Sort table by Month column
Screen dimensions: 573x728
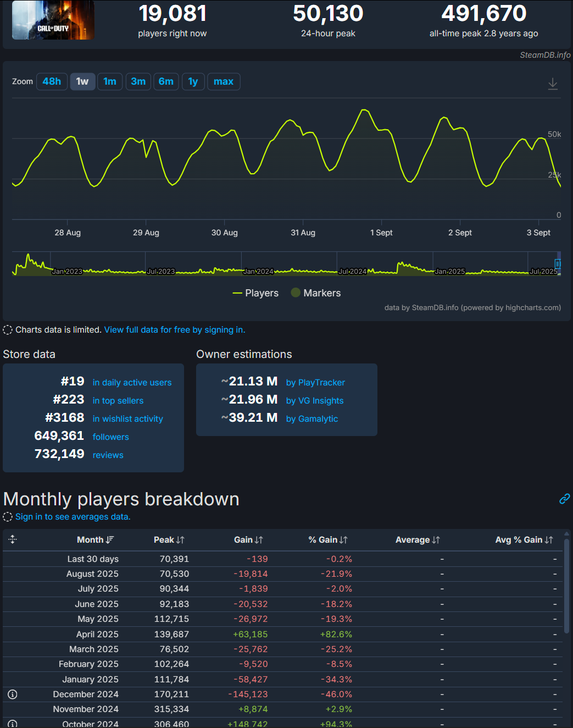coord(95,540)
